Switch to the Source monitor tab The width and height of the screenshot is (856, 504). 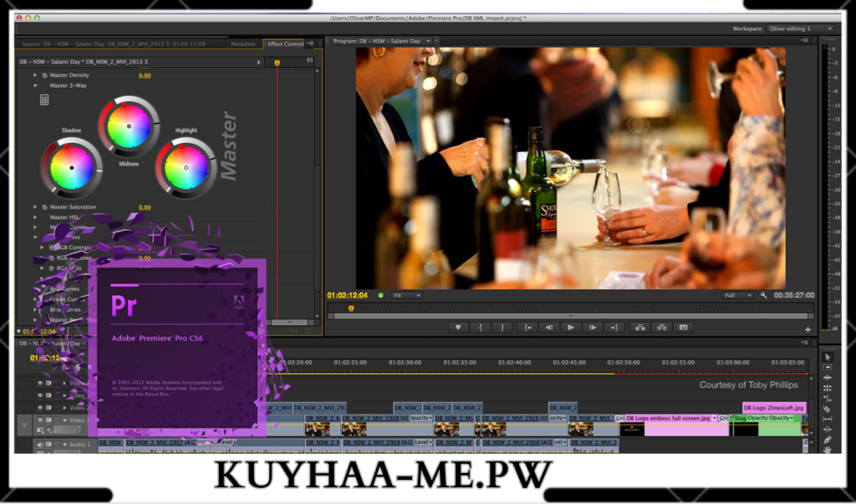click(114, 43)
